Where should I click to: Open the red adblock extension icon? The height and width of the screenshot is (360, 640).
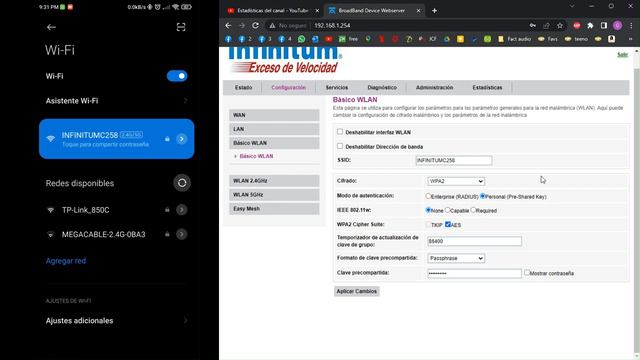coord(577,25)
